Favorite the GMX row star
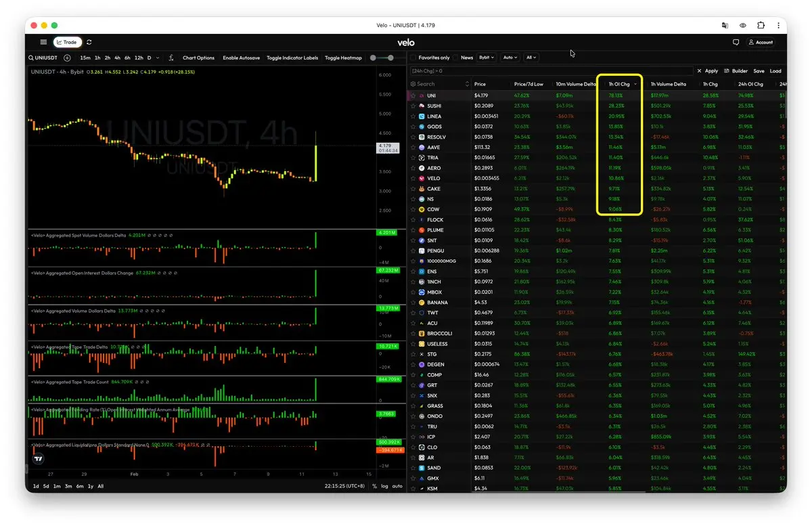 tap(413, 478)
